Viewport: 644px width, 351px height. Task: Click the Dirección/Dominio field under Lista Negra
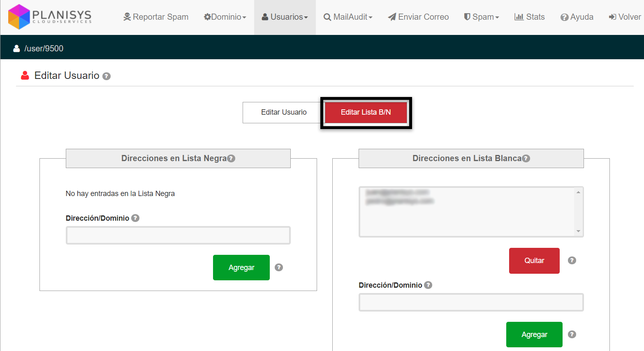click(178, 235)
